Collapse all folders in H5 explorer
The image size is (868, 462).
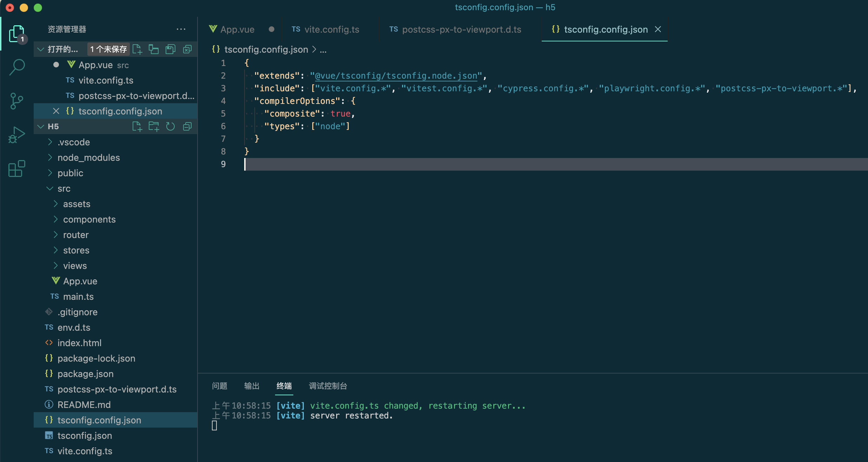(x=187, y=126)
